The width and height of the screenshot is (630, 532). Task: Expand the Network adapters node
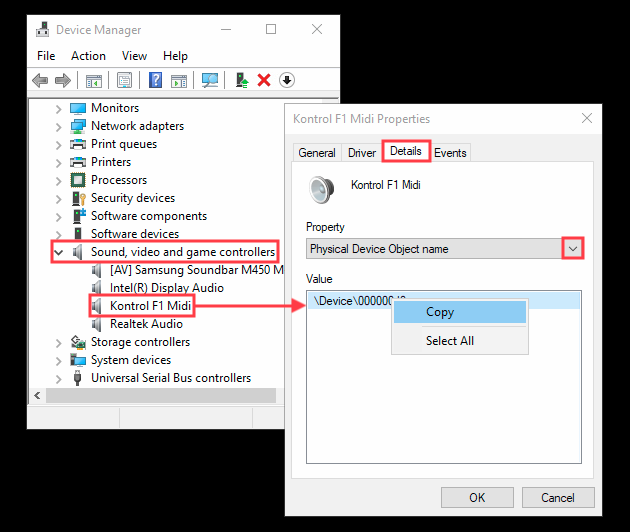coord(59,126)
